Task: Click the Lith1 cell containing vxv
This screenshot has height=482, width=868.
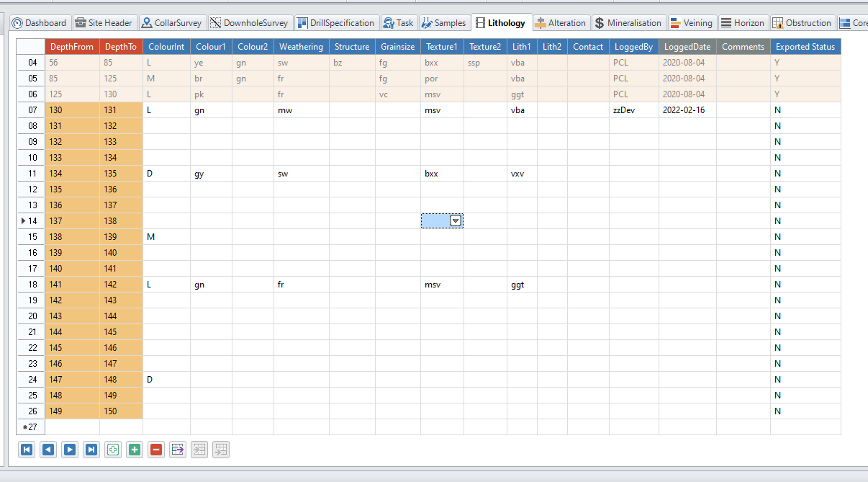Action: (522, 174)
